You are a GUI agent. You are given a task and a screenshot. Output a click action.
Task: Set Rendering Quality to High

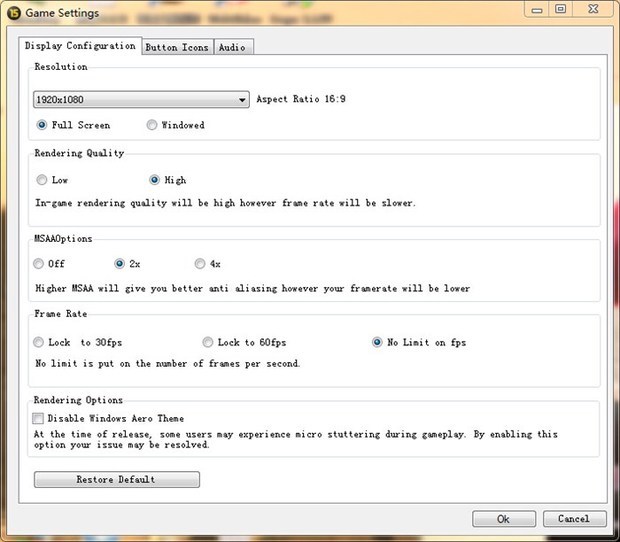coord(154,181)
